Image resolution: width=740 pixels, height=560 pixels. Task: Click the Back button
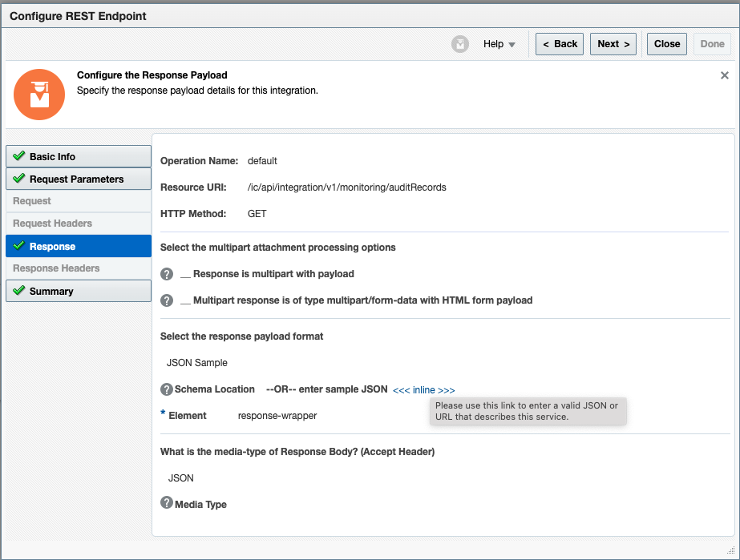tap(559, 44)
